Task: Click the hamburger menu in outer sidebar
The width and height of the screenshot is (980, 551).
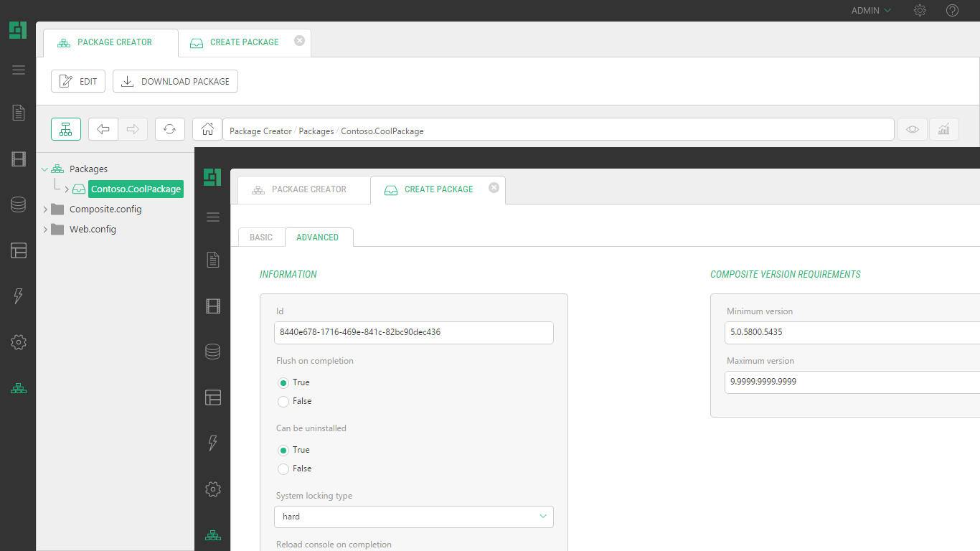Action: tap(19, 70)
